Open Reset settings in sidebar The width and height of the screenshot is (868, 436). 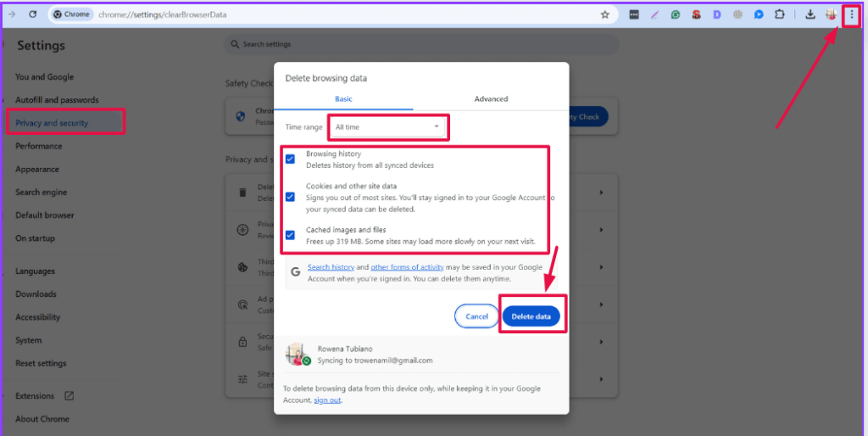click(x=41, y=363)
